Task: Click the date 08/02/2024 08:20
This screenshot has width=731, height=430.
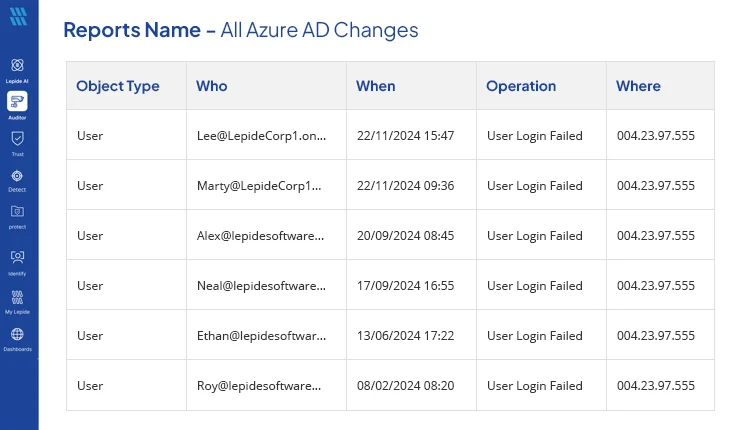Action: [406, 385]
